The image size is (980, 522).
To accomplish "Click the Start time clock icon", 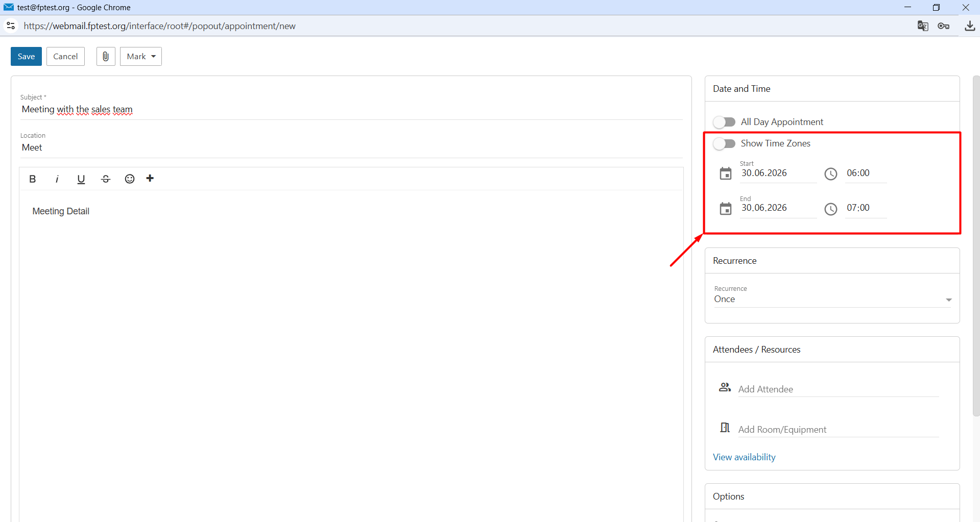I will pyautogui.click(x=831, y=174).
